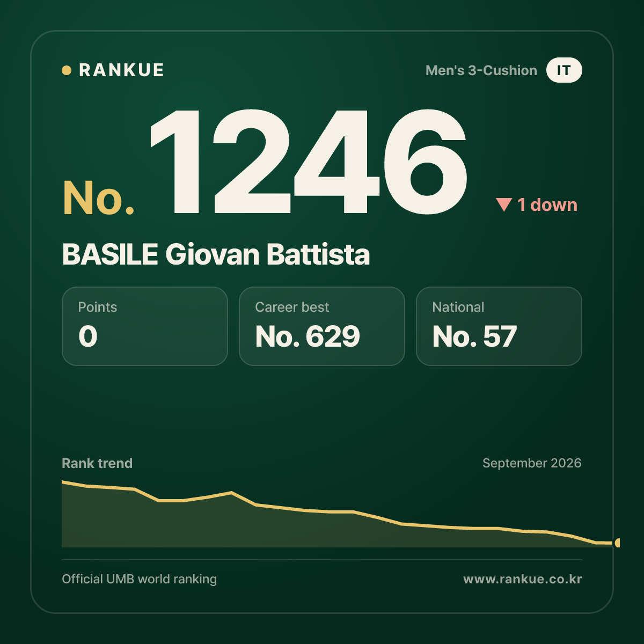Click the national rank No. 57
644x644 pixels.
(474, 336)
